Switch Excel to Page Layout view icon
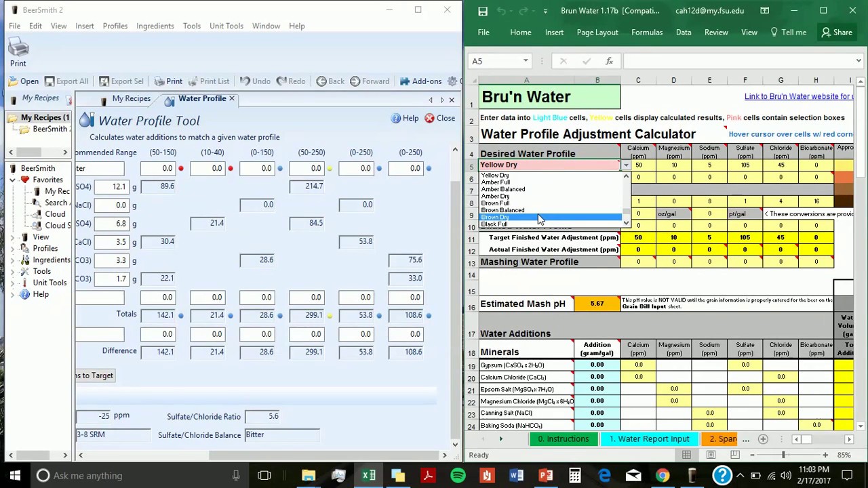 (x=711, y=455)
